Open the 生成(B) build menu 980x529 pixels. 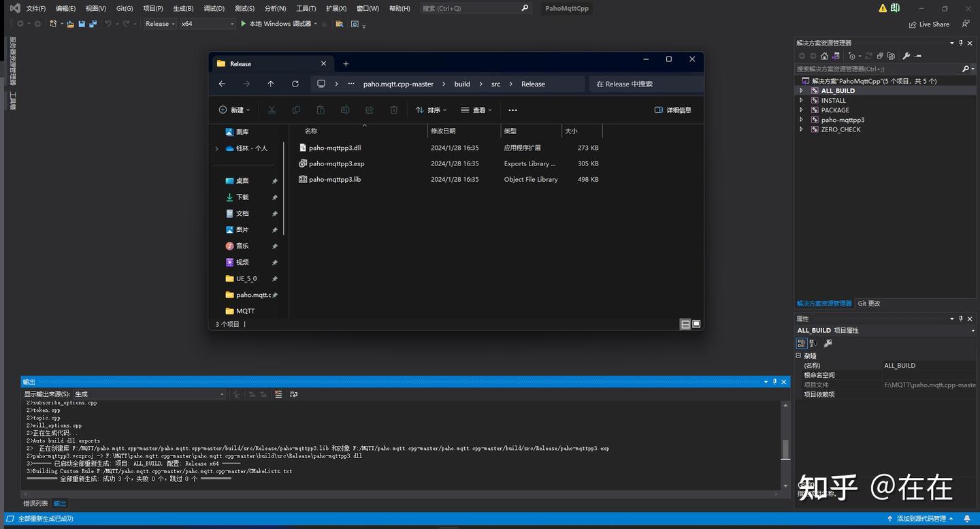point(183,8)
